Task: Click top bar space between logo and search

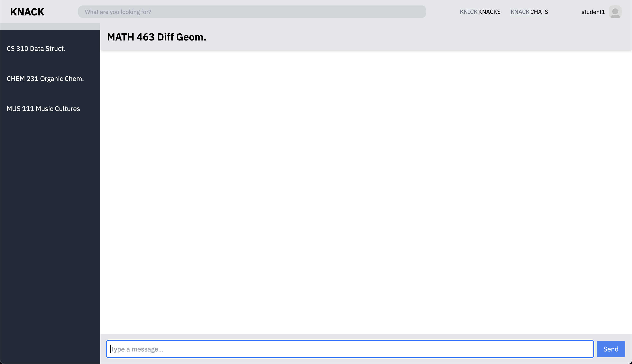Action: point(61,12)
